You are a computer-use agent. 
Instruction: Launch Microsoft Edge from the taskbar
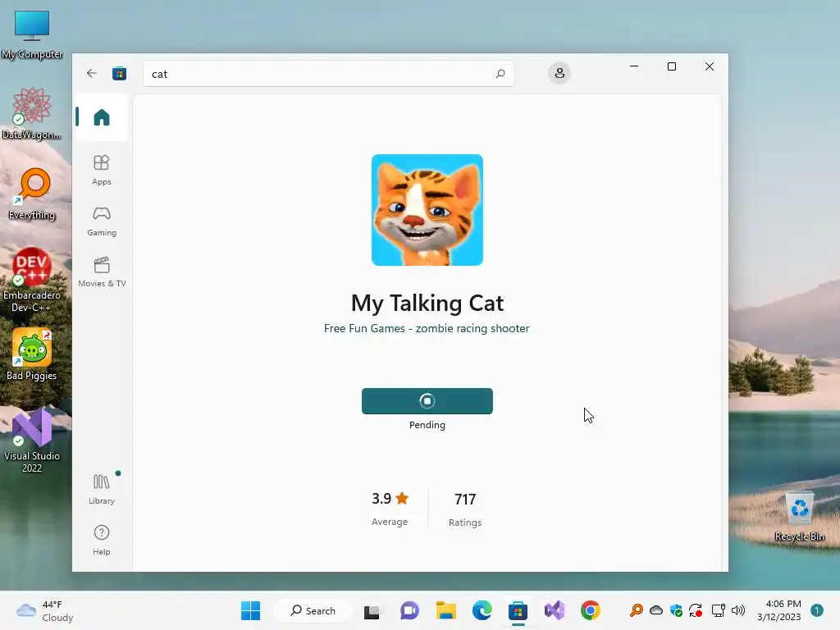(x=482, y=610)
